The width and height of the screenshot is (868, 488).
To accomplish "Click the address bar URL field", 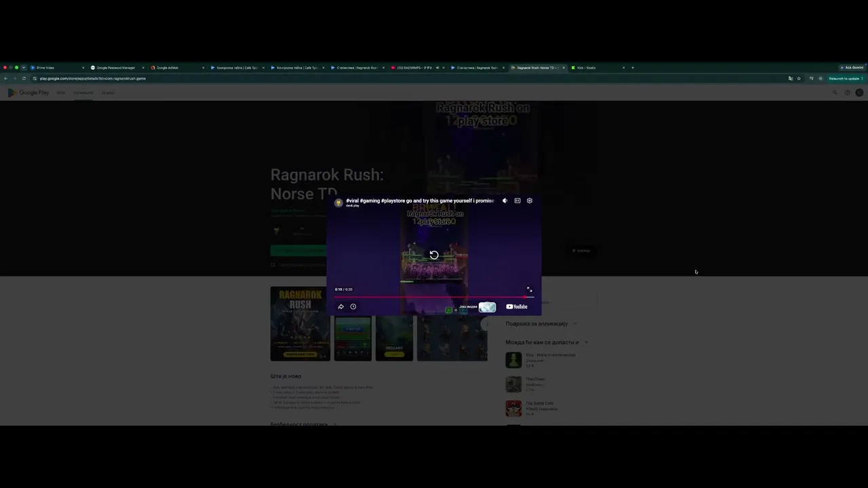I will click(407, 79).
